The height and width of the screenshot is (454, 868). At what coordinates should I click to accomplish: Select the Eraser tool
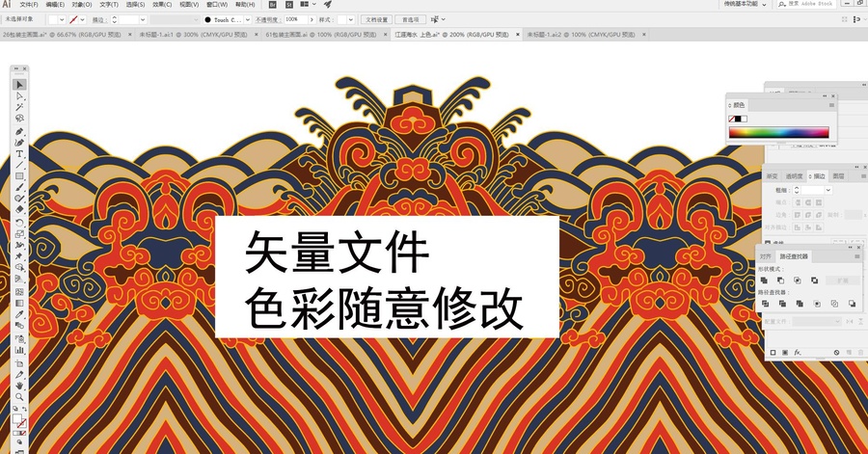point(19,210)
